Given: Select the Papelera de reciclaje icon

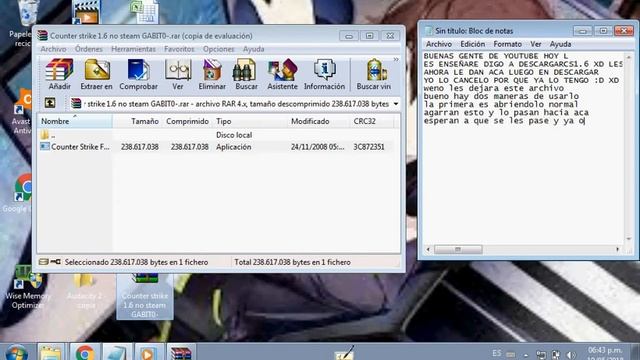Looking at the screenshot, I should (x=22, y=23).
